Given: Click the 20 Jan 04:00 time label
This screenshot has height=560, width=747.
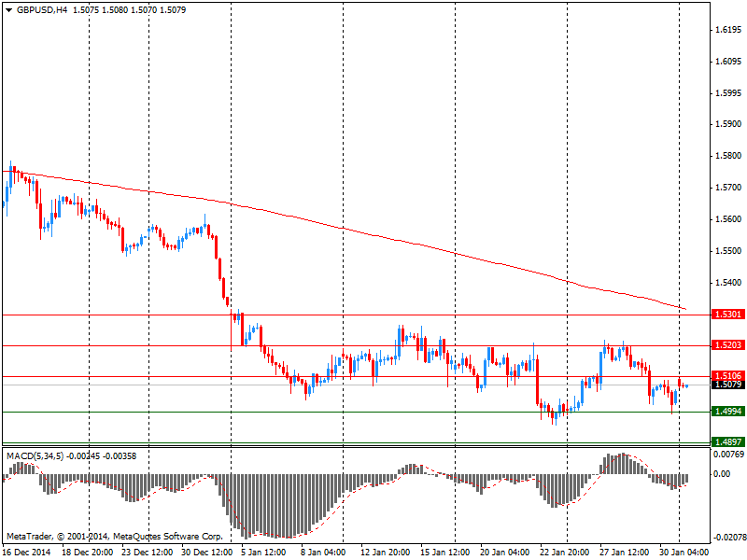Looking at the screenshot, I should click(504, 553).
